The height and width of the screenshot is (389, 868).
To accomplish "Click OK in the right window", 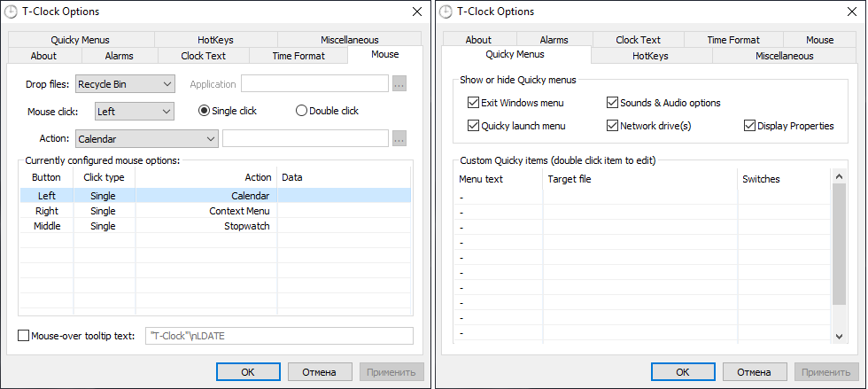I will 683,372.
